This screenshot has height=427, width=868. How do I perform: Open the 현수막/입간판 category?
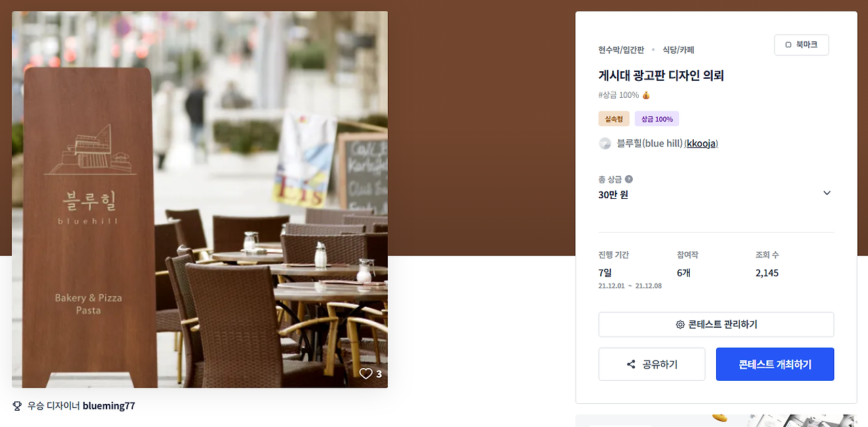coord(621,50)
